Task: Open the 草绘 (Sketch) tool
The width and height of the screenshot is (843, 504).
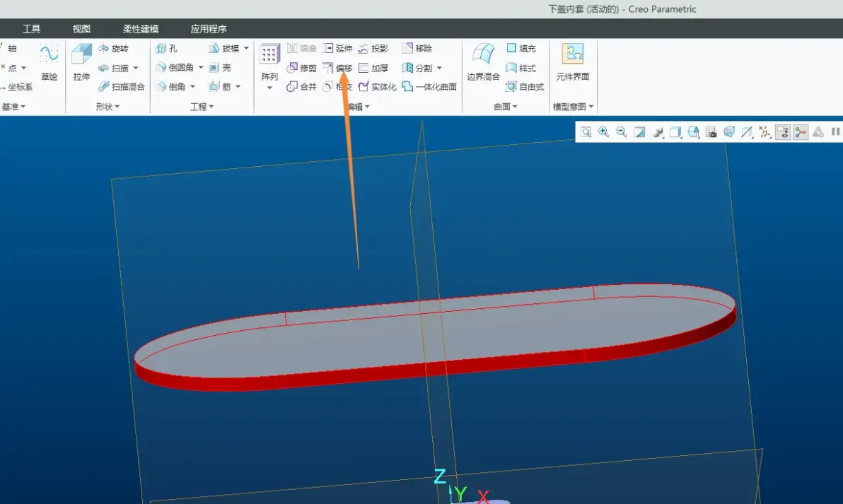Action: pos(49,61)
